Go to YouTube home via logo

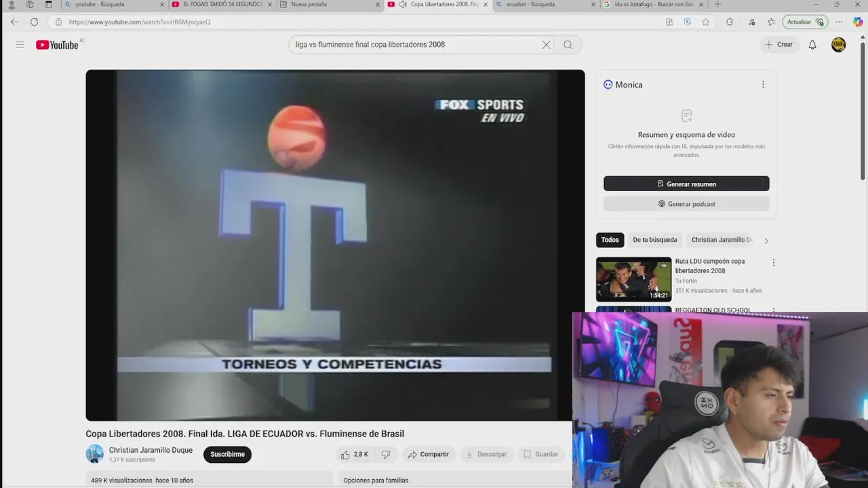[57, 45]
